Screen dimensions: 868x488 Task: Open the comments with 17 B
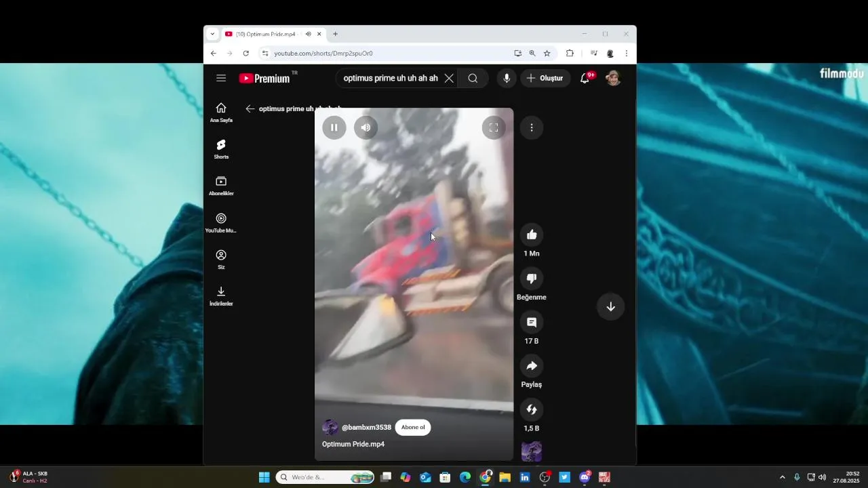tap(532, 323)
